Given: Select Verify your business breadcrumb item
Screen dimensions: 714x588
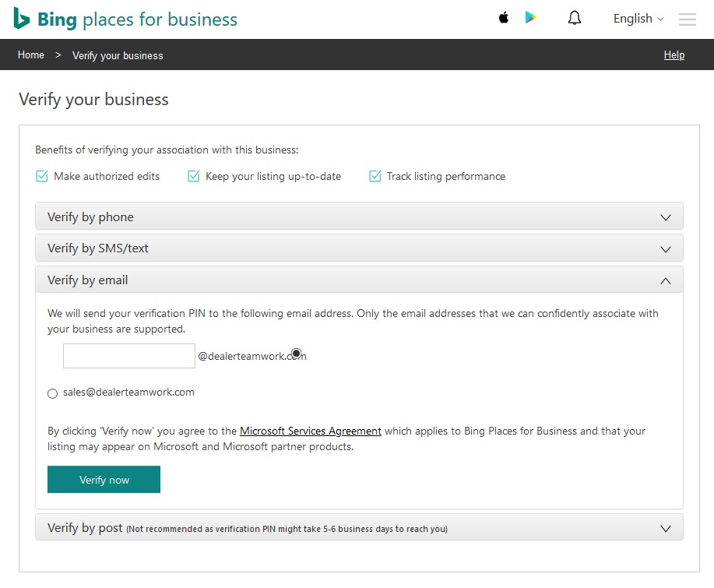Looking at the screenshot, I should click(118, 55).
